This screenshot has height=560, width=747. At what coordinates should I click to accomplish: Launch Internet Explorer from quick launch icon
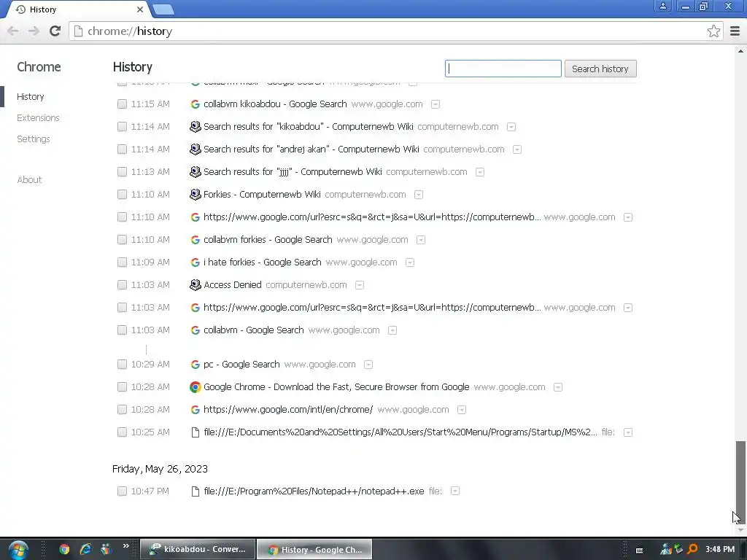coord(86,550)
